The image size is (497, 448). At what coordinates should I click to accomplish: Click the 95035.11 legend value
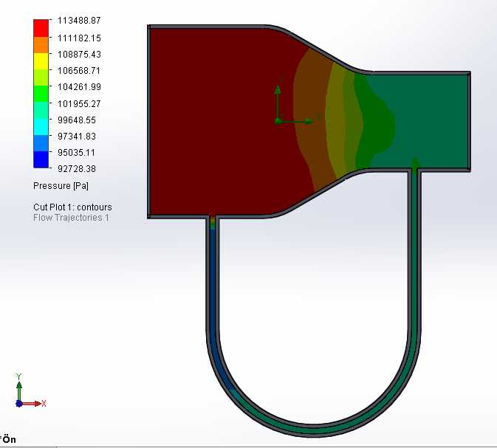point(76,153)
